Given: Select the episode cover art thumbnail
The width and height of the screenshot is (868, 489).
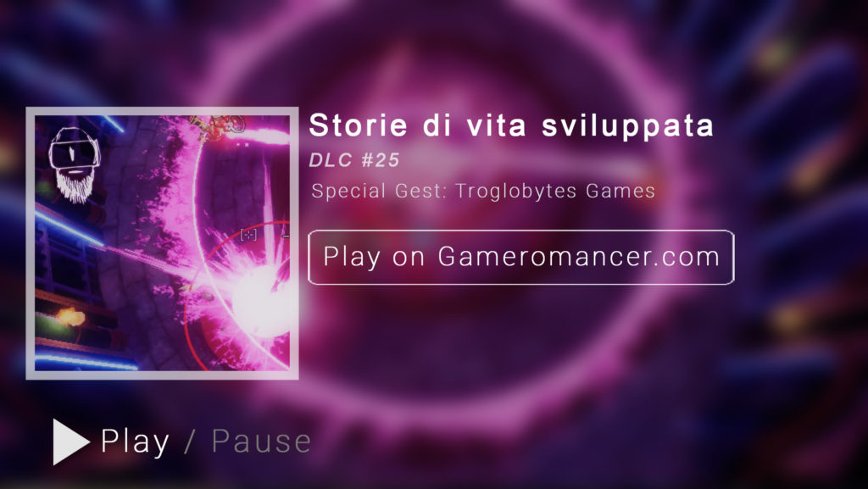Looking at the screenshot, I should [162, 243].
